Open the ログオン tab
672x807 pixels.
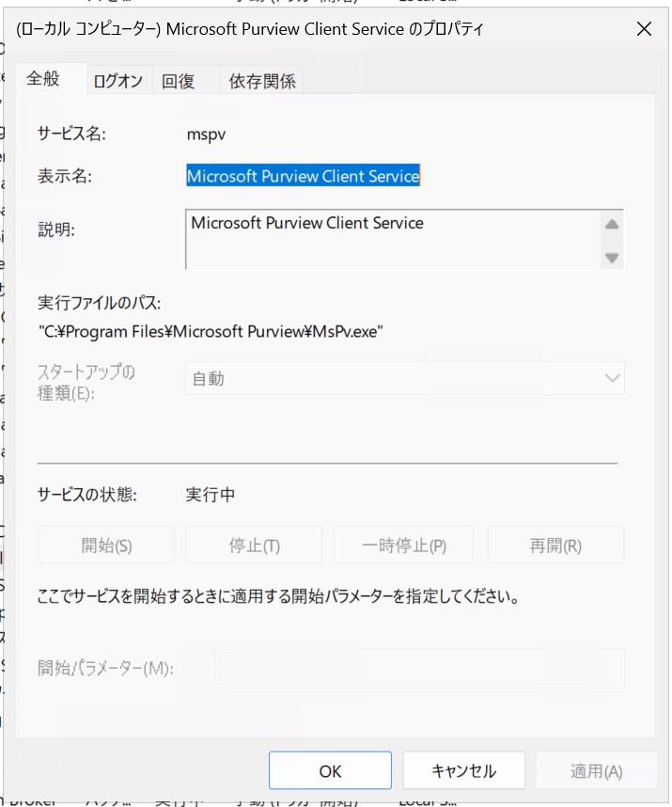coord(118,81)
